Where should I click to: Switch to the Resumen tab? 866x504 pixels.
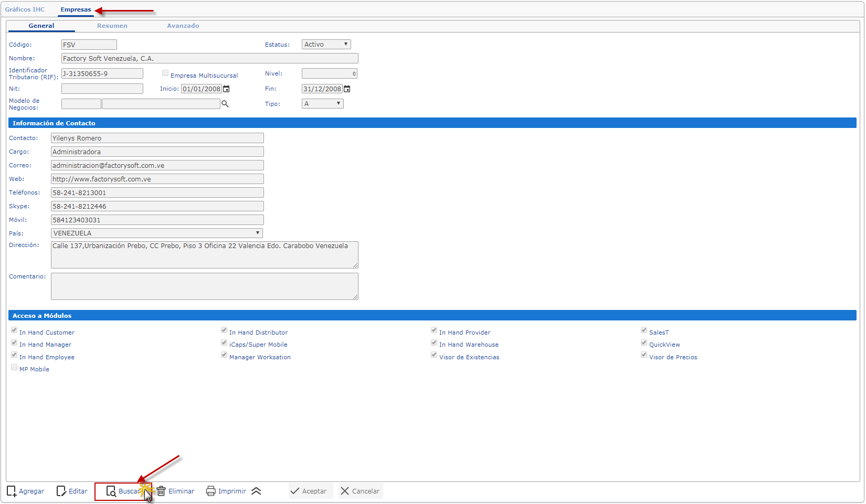[x=112, y=26]
